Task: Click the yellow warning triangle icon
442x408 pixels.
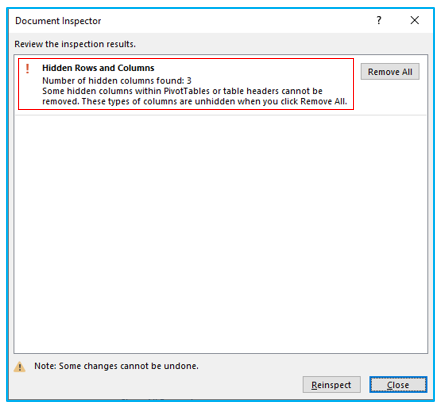Action: click(20, 367)
